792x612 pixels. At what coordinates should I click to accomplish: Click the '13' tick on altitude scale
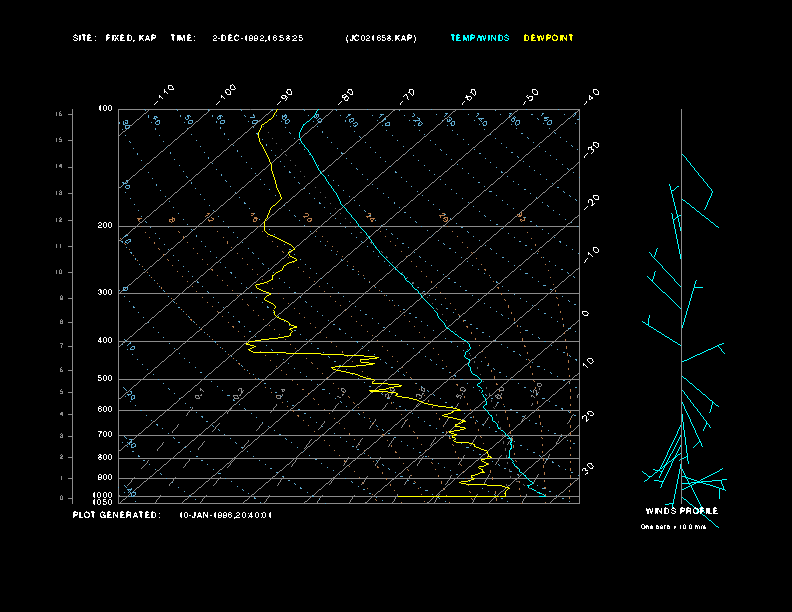point(59,193)
